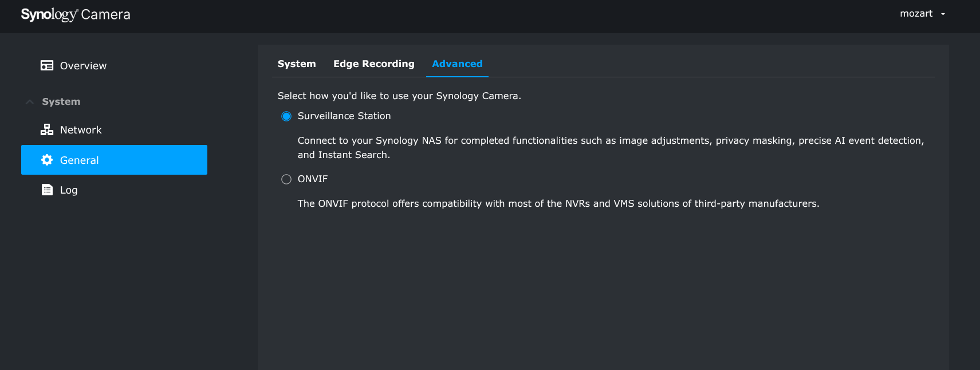Click the Surveillance Station option label

click(344, 116)
